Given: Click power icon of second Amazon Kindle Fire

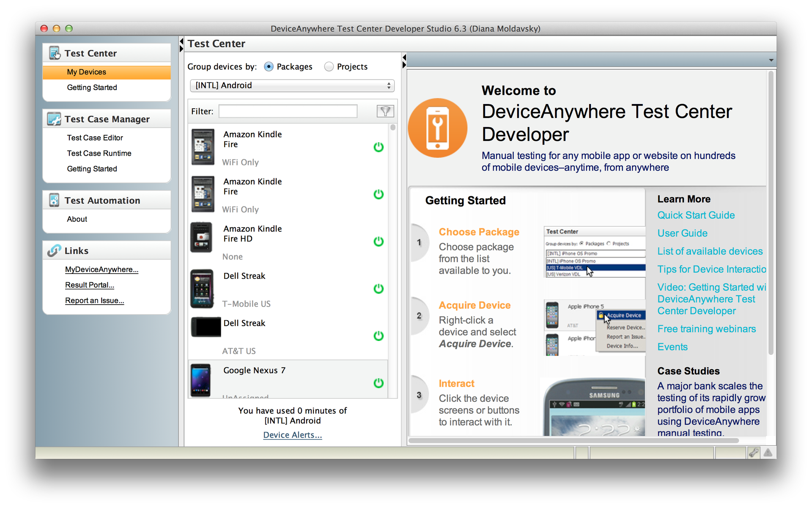Looking at the screenshot, I should (379, 194).
